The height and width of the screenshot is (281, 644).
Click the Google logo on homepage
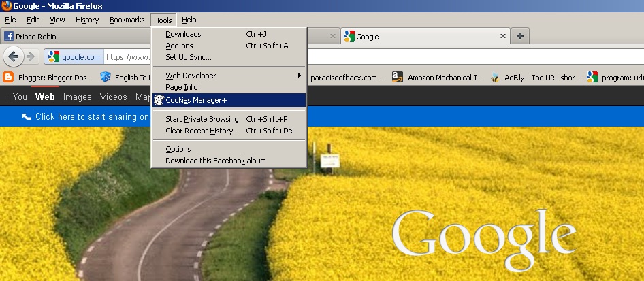click(484, 239)
